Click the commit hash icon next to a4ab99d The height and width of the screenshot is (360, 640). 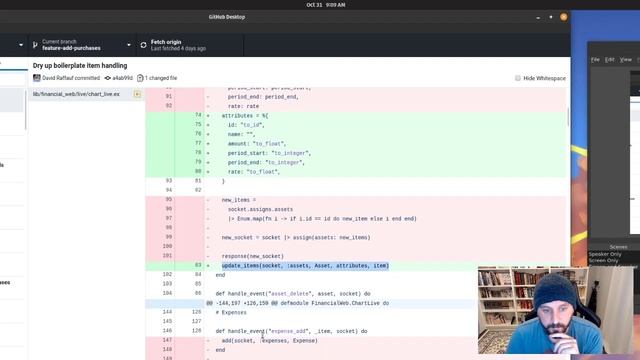click(108, 78)
